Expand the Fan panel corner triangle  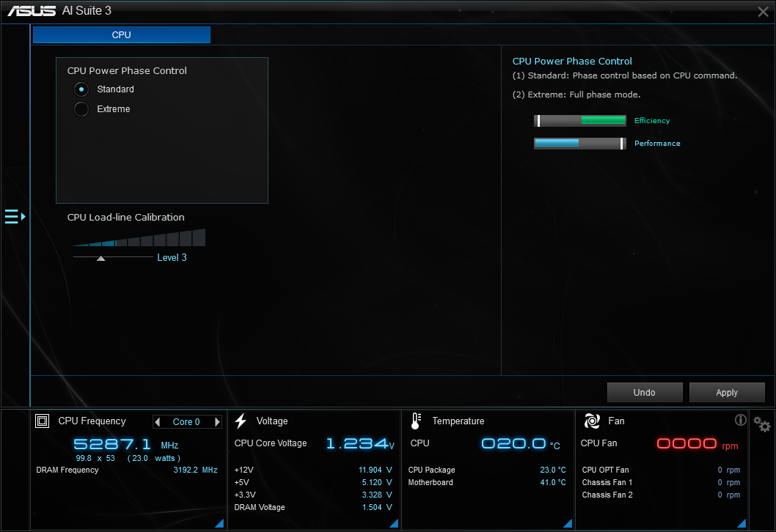742,523
